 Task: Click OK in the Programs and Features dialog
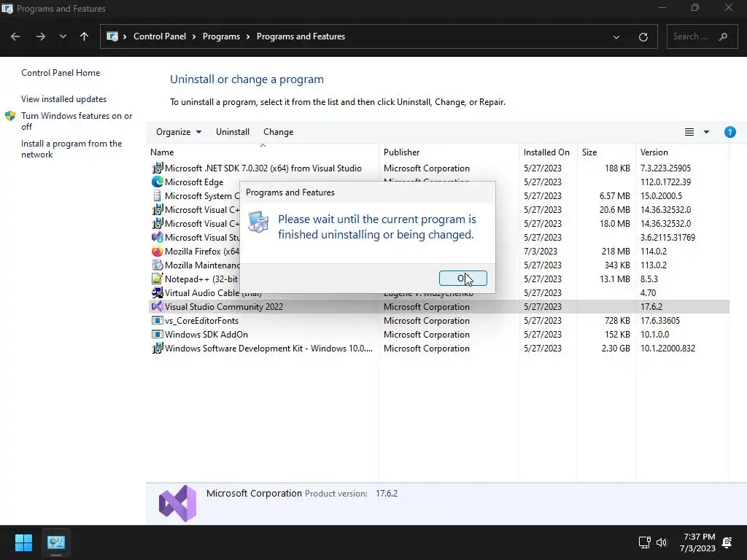(x=462, y=278)
